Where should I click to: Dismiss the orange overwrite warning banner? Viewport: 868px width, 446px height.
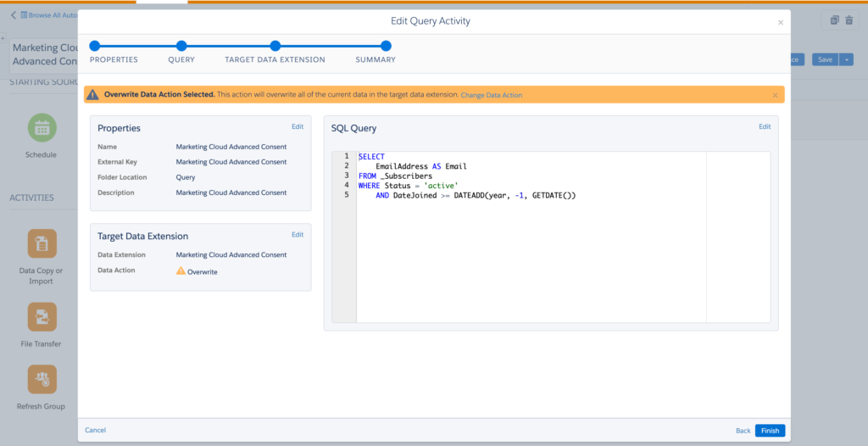coord(775,95)
